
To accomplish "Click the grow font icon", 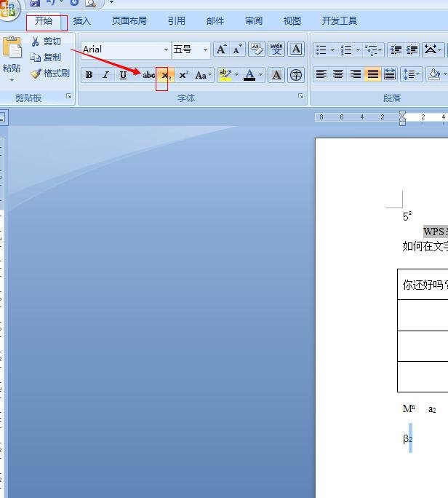I will pyautogui.click(x=221, y=50).
